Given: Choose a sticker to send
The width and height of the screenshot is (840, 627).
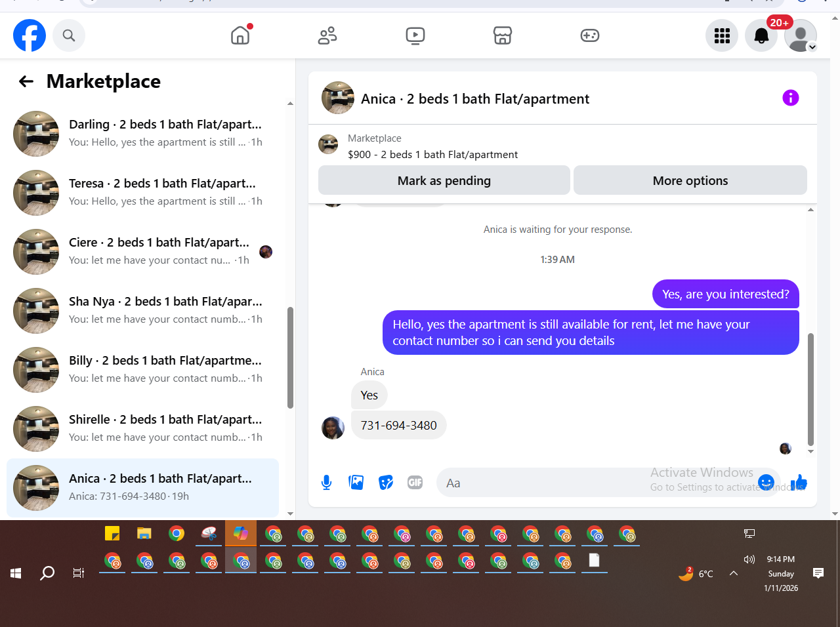Looking at the screenshot, I should [386, 483].
